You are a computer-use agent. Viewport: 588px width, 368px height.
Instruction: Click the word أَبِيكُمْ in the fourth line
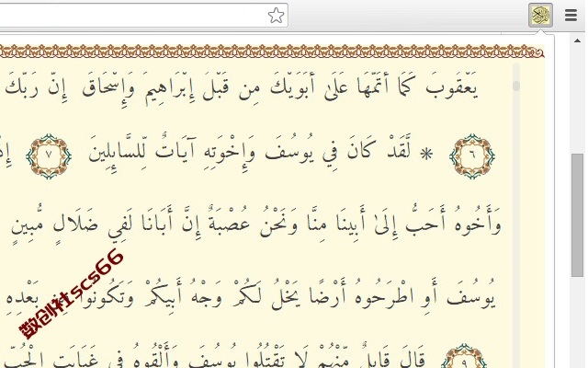[x=164, y=296]
